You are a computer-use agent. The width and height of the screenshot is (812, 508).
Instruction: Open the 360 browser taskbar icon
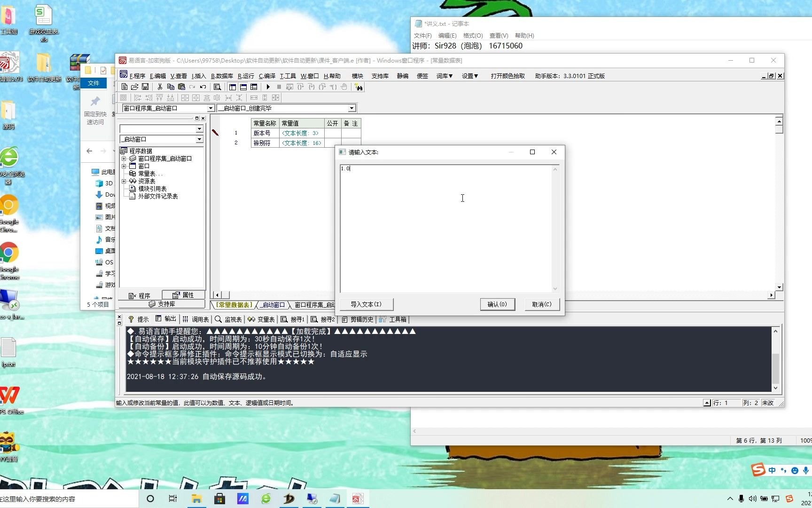[266, 499]
